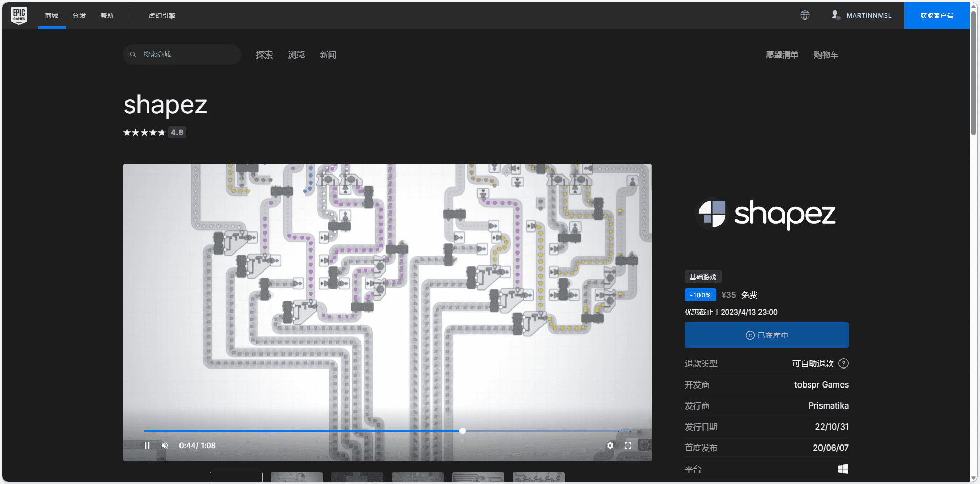Image resolution: width=980 pixels, height=484 pixels.
Task: Pause the shapez trailer video
Action: pyautogui.click(x=147, y=446)
